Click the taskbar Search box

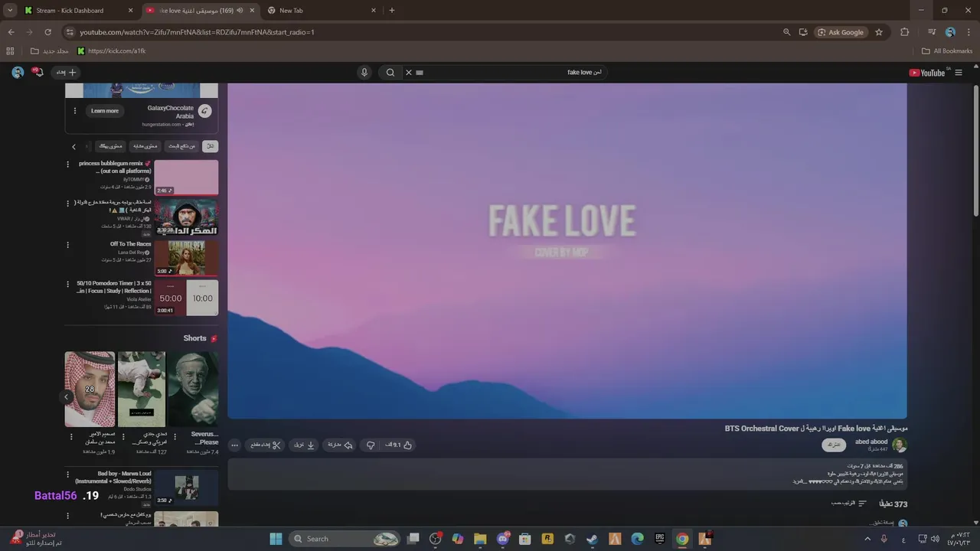pyautogui.click(x=345, y=539)
